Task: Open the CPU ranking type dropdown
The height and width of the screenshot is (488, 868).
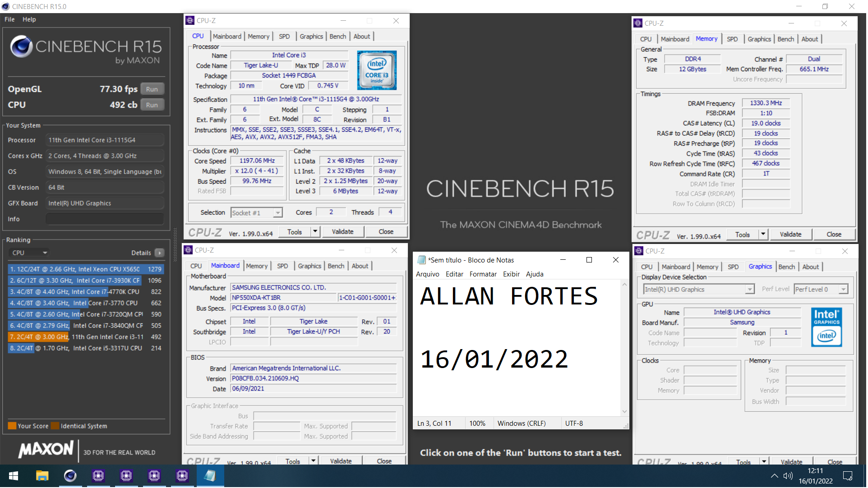Action: click(x=29, y=253)
